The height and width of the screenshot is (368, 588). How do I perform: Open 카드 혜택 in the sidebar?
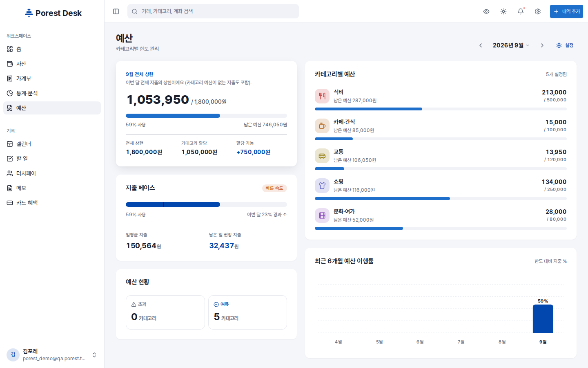52,203
